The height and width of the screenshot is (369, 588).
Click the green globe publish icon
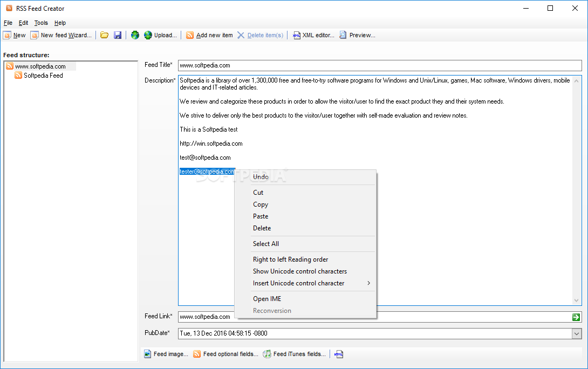click(x=135, y=35)
